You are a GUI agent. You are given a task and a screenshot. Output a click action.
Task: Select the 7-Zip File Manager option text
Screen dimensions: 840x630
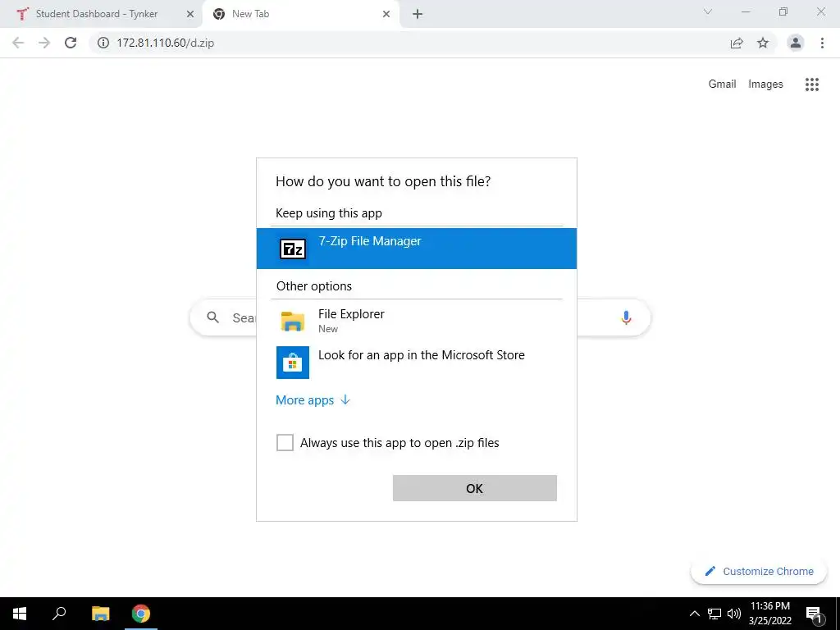370,241
